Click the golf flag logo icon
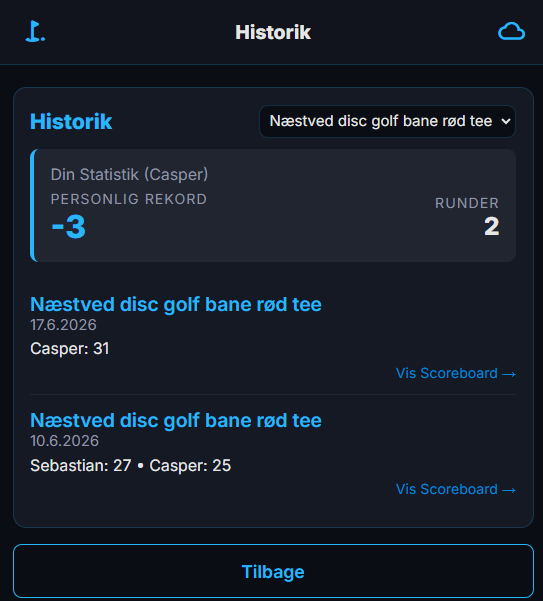This screenshot has width=543, height=601. tap(35, 31)
